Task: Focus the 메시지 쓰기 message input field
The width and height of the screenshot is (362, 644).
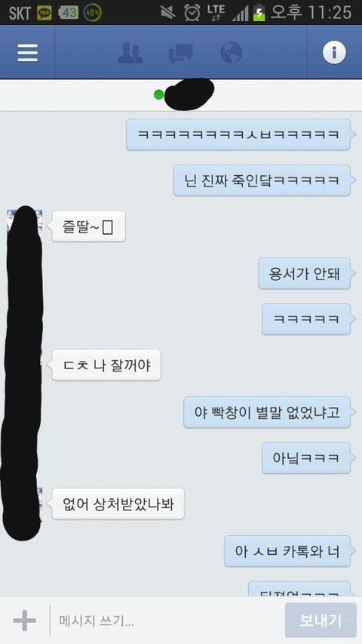Action: [167, 621]
